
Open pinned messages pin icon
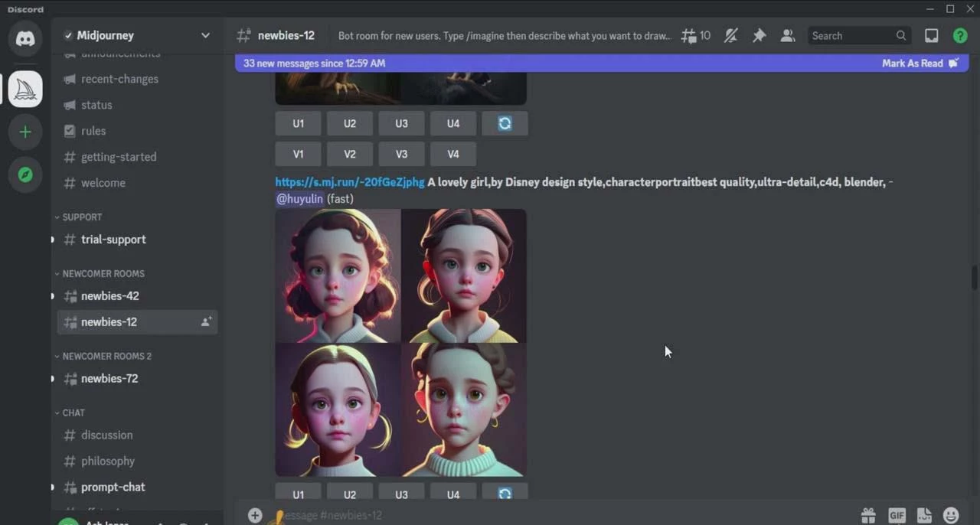pyautogui.click(x=759, y=36)
